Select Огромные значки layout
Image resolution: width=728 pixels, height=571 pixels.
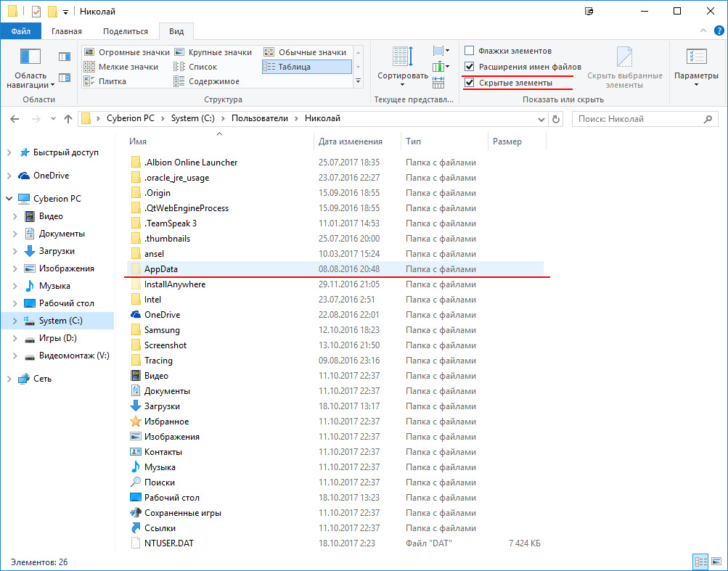tap(127, 52)
